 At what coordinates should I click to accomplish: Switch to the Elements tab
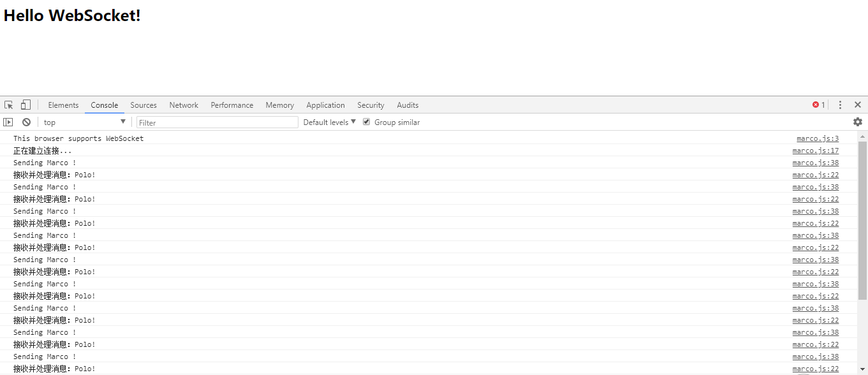pyautogui.click(x=63, y=105)
